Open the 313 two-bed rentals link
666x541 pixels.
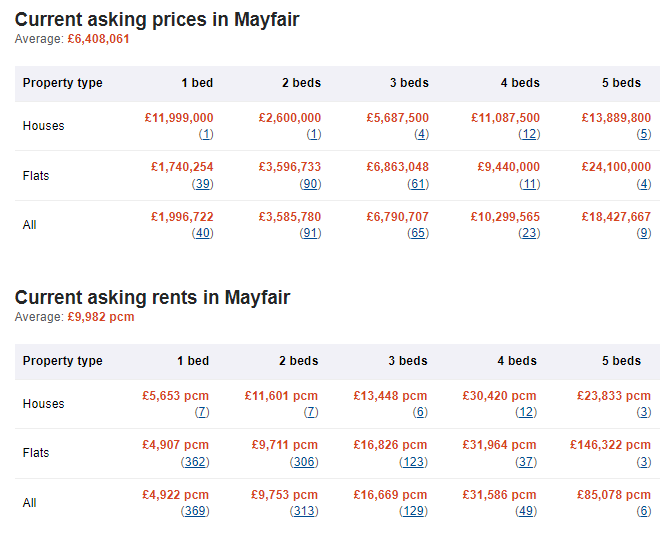(x=304, y=511)
